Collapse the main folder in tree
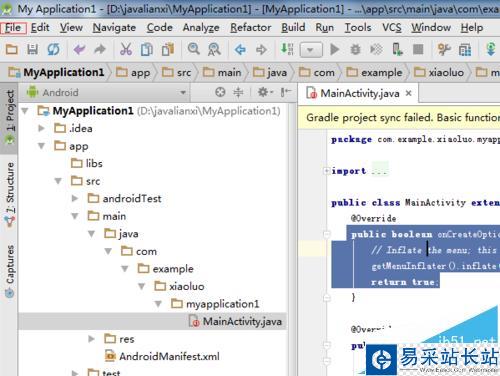500x376 pixels. (x=75, y=216)
